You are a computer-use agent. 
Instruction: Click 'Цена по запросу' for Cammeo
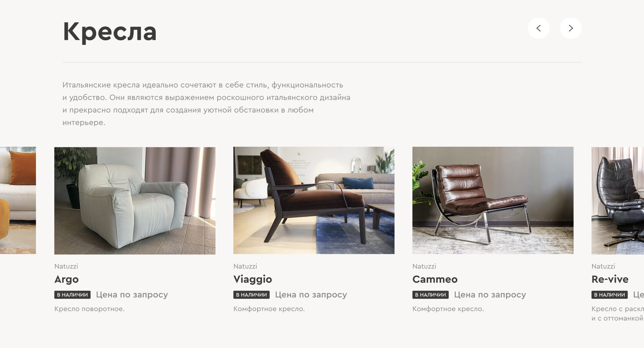tap(490, 295)
